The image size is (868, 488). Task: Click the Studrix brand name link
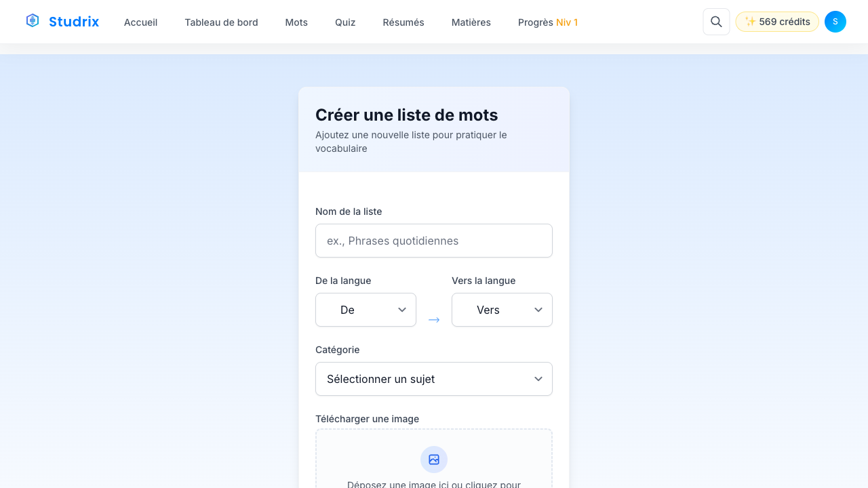(x=74, y=22)
